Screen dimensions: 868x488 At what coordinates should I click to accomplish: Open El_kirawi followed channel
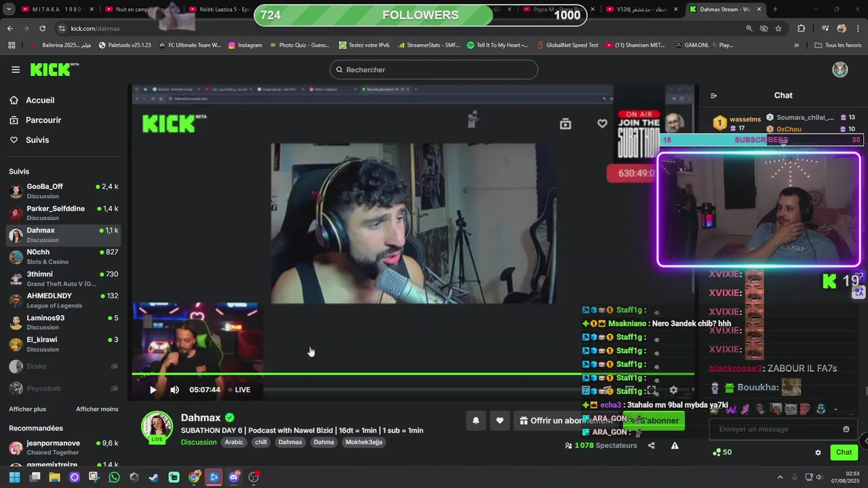point(64,344)
